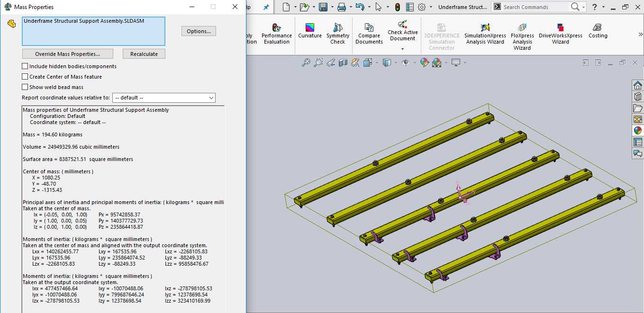Image resolution: width=644 pixels, height=313 pixels.
Task: Click the Edit Appearance icon
Action: coord(424,63)
